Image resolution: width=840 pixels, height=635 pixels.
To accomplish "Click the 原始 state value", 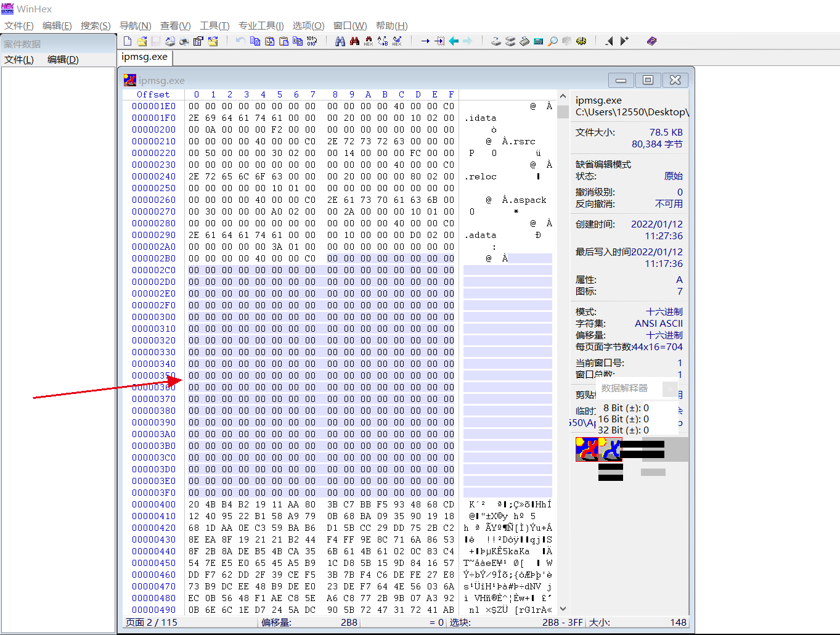I will point(674,176).
